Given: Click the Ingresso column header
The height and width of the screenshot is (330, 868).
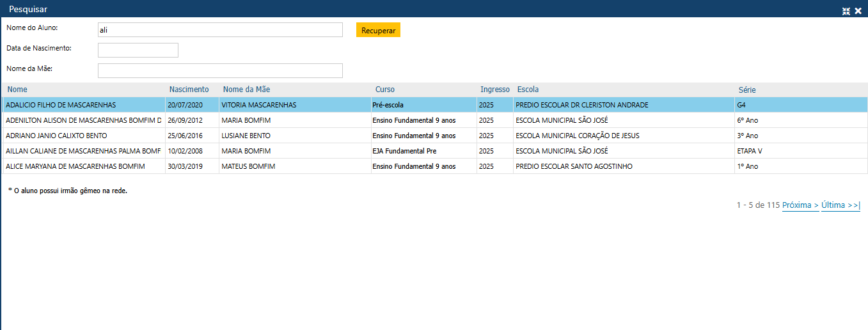Looking at the screenshot, I should [x=494, y=90].
